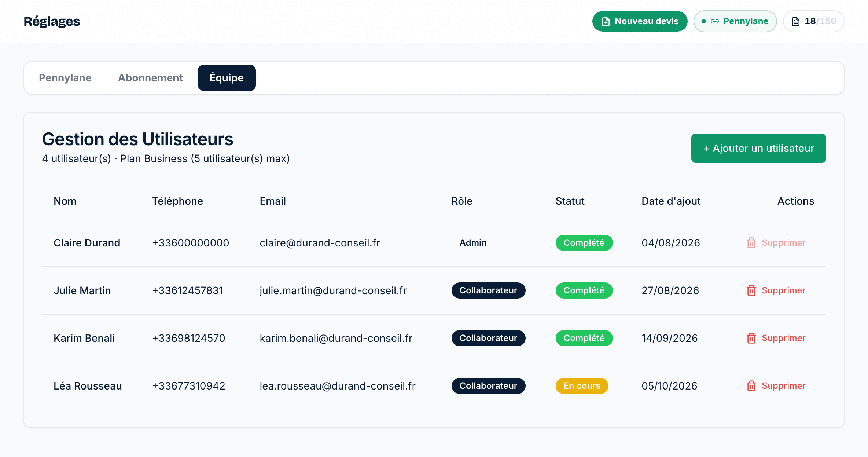Click trash icon in Karim Benali row
The height and width of the screenshot is (457, 868).
(751, 338)
